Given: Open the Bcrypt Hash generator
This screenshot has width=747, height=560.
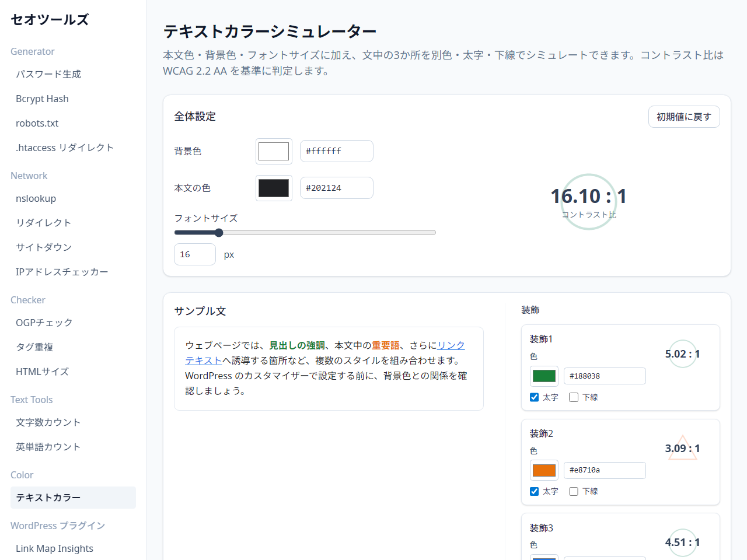Looking at the screenshot, I should coord(42,99).
